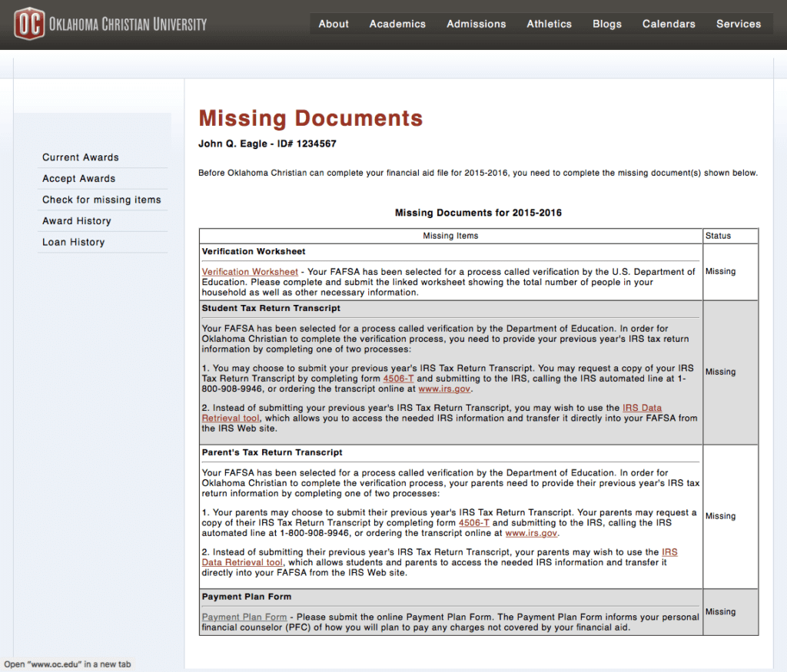
Task: Open the Payment Plan Form link
Action: coord(244,617)
